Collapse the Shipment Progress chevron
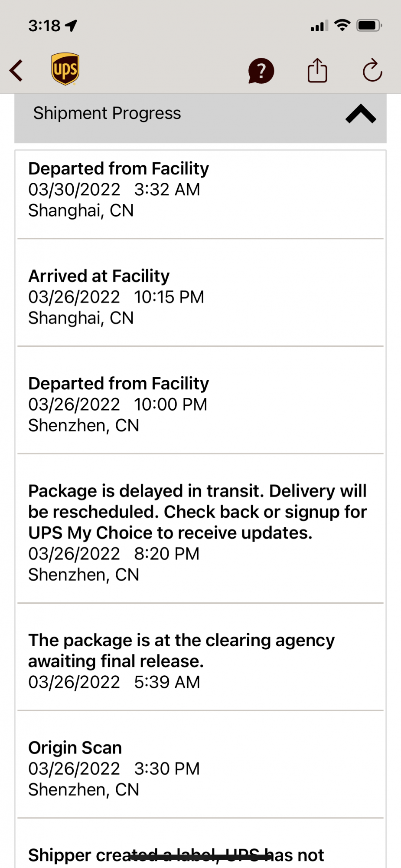401x868 pixels. tap(361, 114)
